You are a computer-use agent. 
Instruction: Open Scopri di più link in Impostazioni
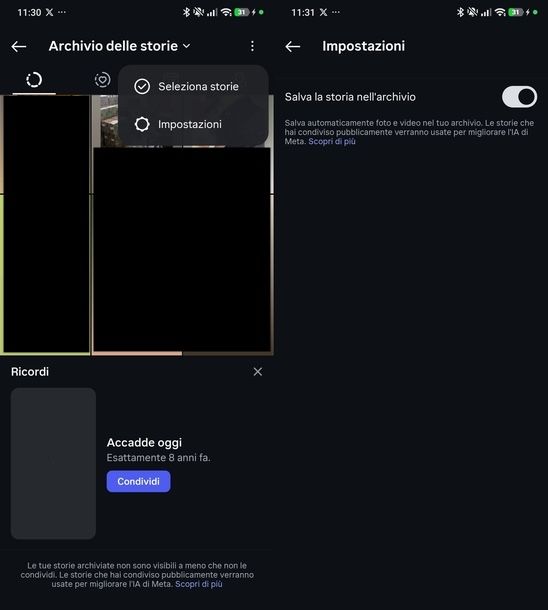point(332,141)
